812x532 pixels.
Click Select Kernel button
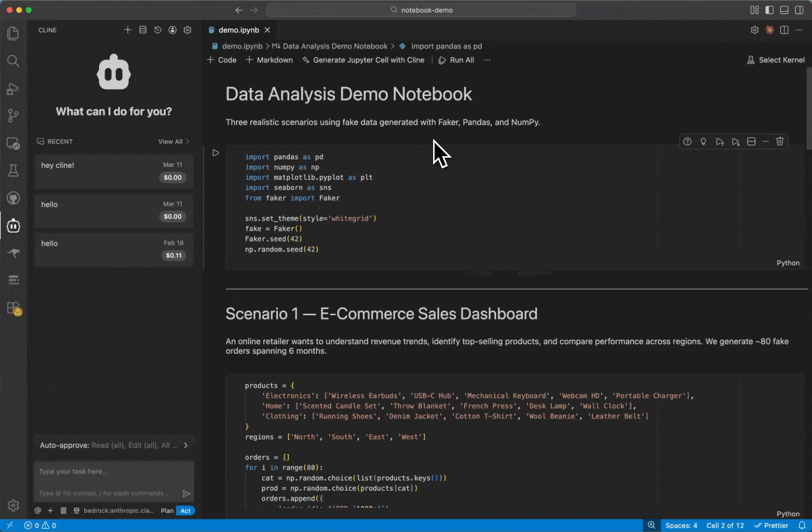coord(776,60)
